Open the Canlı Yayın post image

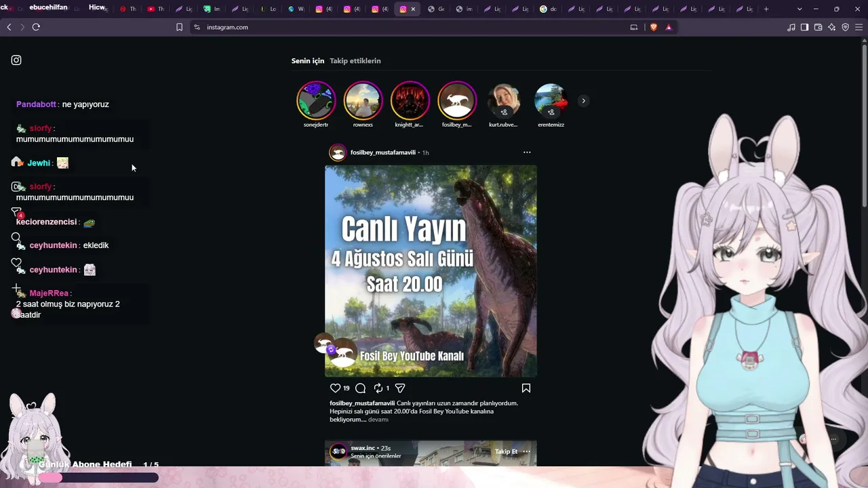tap(431, 271)
